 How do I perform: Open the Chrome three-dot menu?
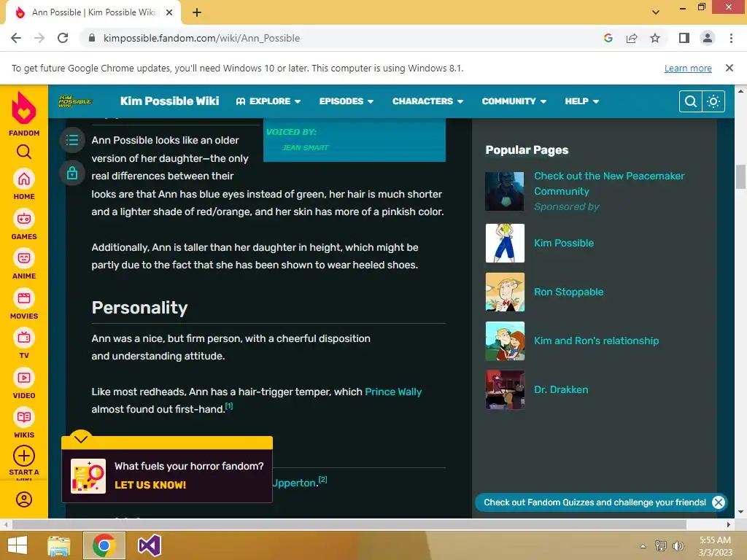click(731, 38)
